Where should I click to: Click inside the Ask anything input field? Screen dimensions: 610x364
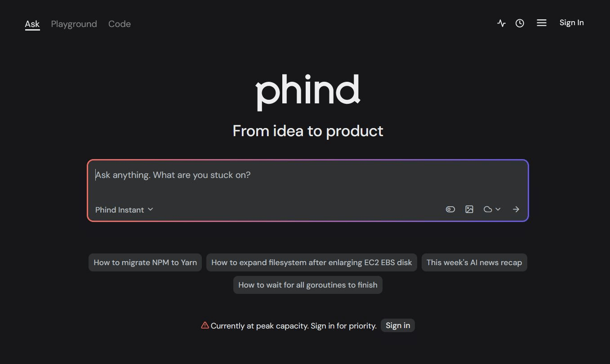pos(270,175)
